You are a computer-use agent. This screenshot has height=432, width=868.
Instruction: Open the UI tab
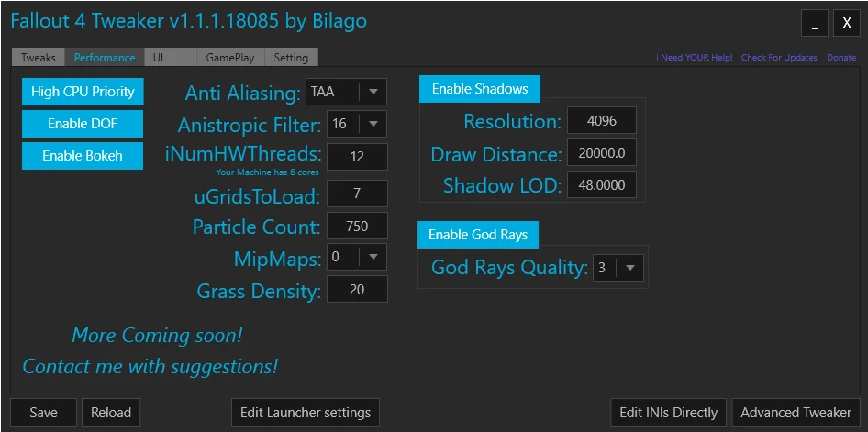171,58
